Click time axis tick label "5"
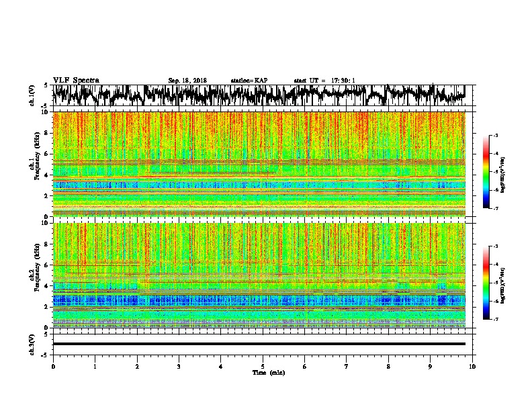The width and height of the screenshot is (532, 411). (263, 367)
